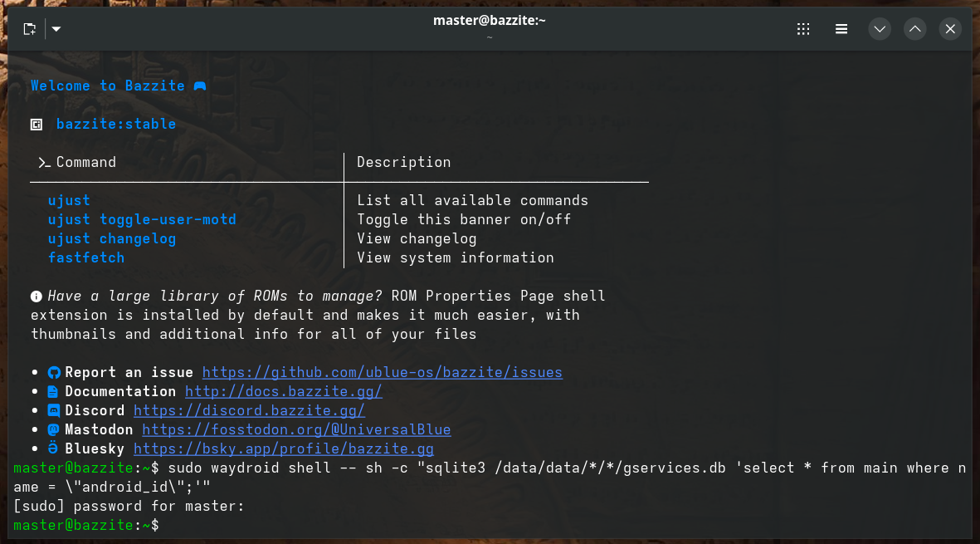Click the '[sudo] password for master:' line
Viewport: 980px width, 544px height.
[x=129, y=506]
